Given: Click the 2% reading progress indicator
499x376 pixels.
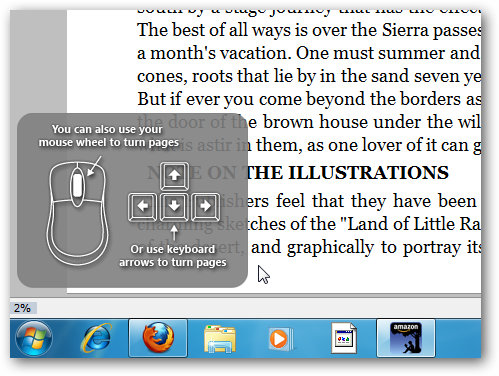Looking at the screenshot, I should tap(22, 308).
